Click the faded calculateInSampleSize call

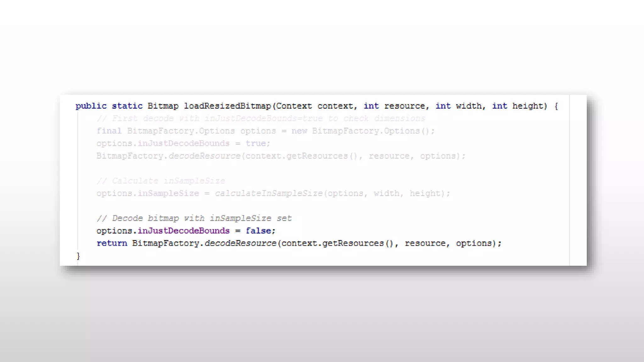tap(269, 194)
